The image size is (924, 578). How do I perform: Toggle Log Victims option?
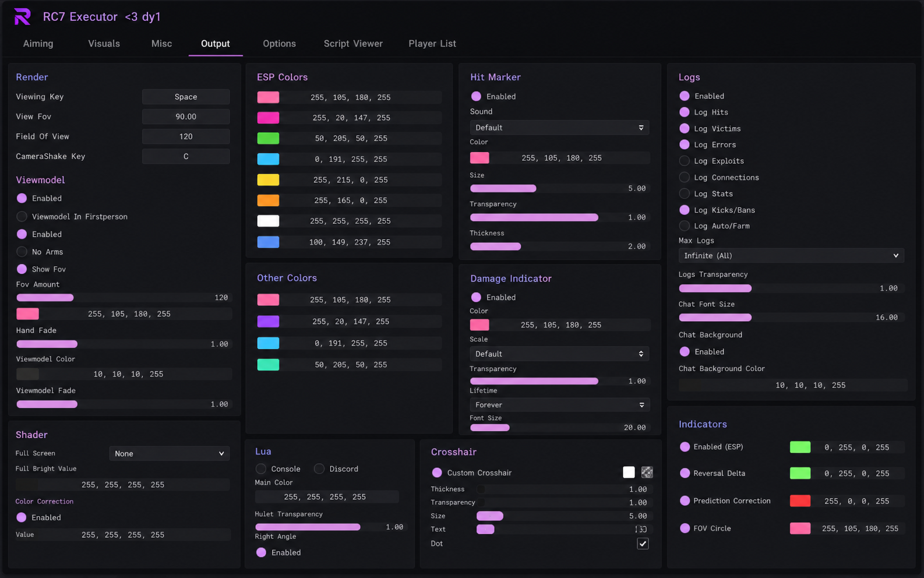(685, 128)
